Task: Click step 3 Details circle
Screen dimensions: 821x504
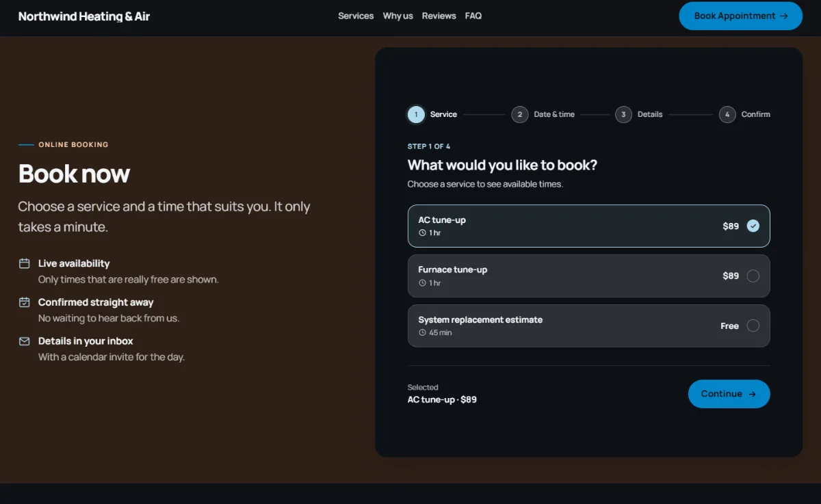Action: (x=623, y=114)
